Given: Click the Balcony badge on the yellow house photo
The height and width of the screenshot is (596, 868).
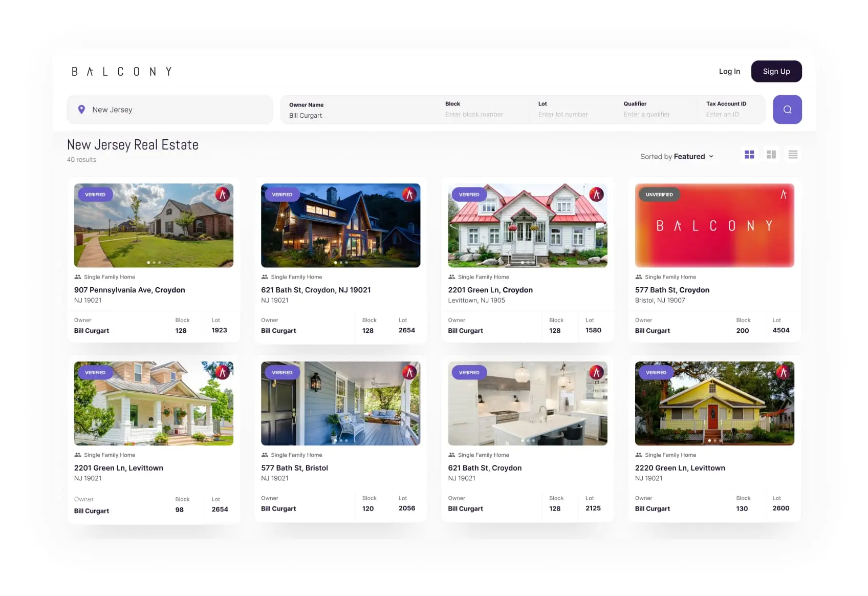Looking at the screenshot, I should [x=783, y=372].
